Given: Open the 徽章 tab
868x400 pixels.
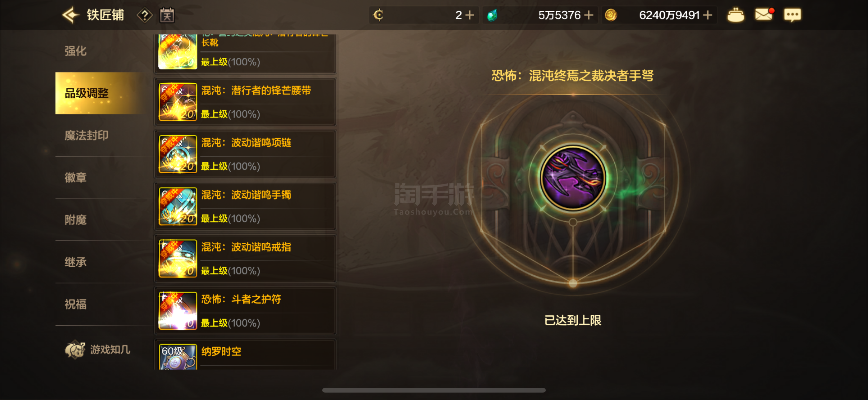Looking at the screenshot, I should [x=75, y=177].
